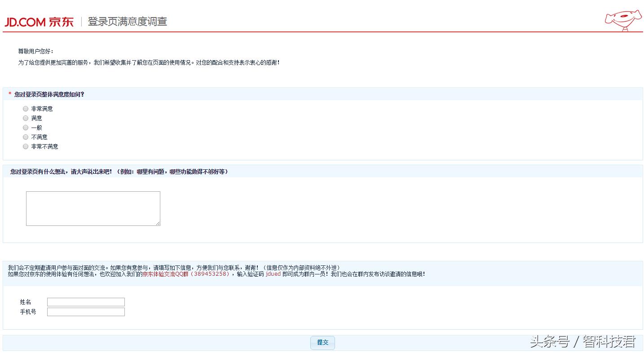Focus the login page feedback text area
Screen dimensions: 644x353
click(x=93, y=208)
